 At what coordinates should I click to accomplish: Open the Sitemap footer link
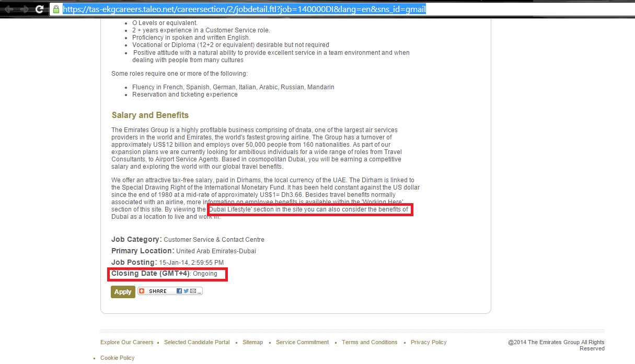coord(253,343)
